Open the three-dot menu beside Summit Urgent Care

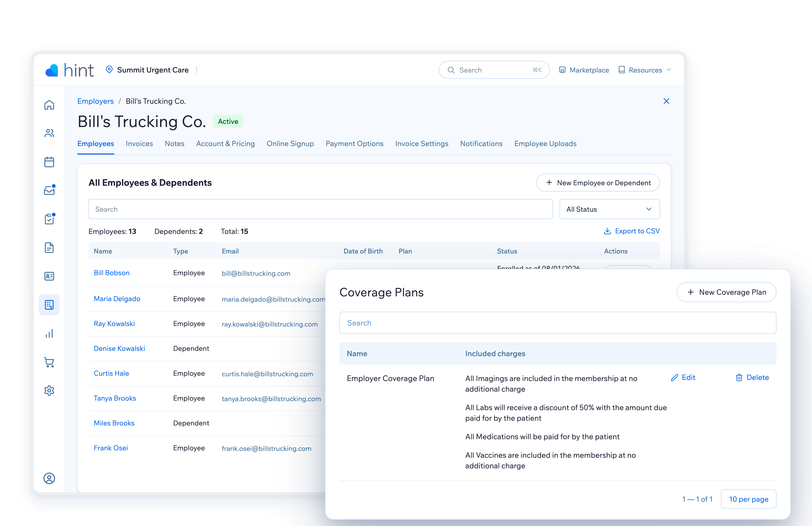(197, 70)
